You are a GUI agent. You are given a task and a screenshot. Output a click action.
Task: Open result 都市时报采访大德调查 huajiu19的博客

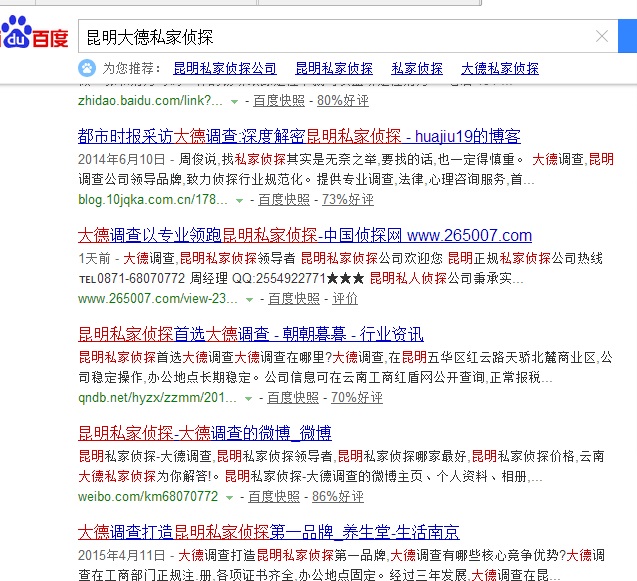click(299, 136)
